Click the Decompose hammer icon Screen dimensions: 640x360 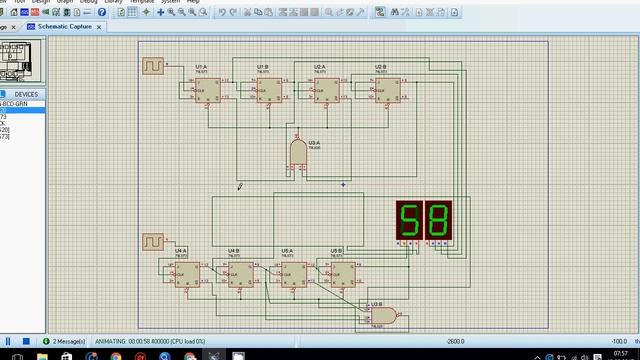click(x=361, y=12)
